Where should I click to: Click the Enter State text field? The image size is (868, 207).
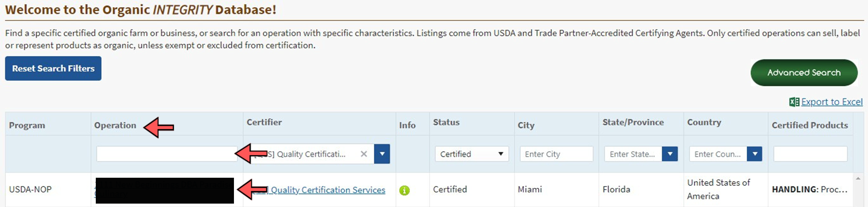(633, 154)
